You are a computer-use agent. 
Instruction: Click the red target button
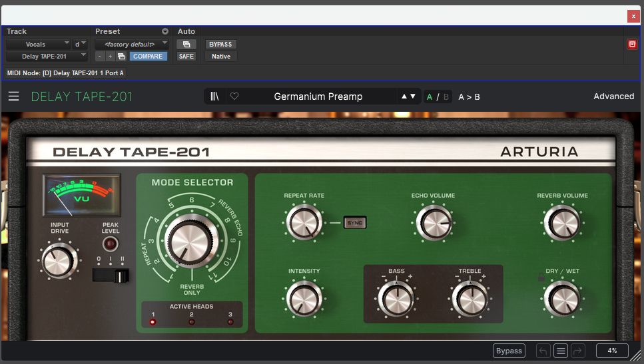click(x=632, y=45)
